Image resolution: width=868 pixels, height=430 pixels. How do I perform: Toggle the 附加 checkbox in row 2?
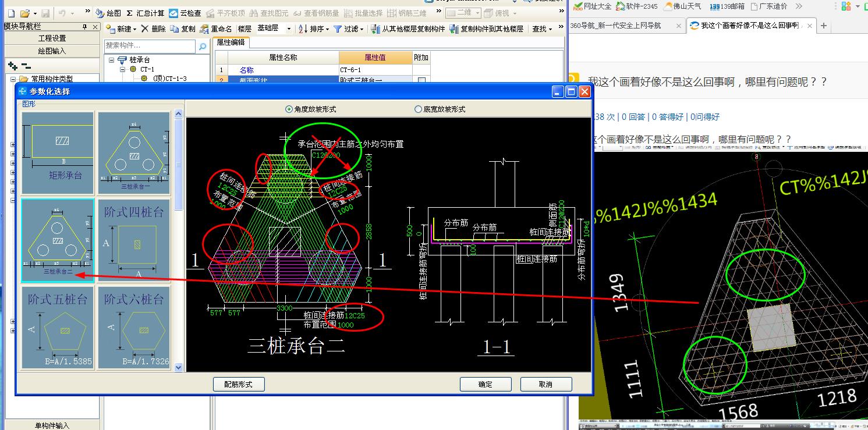click(x=422, y=81)
